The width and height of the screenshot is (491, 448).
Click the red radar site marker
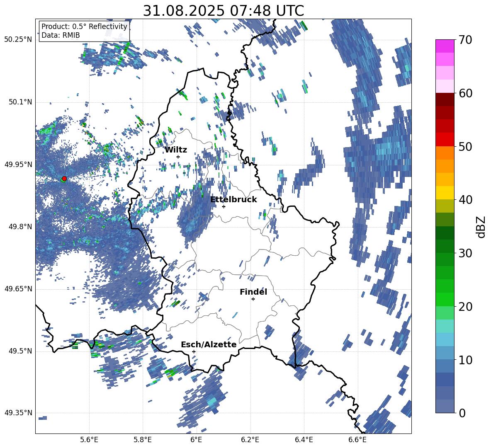64,179
